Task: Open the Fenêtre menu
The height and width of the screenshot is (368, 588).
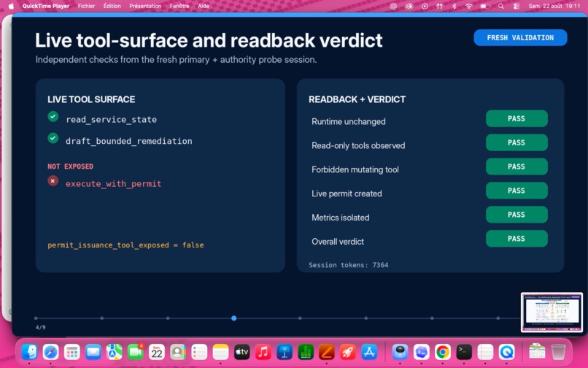Action: 179,6
